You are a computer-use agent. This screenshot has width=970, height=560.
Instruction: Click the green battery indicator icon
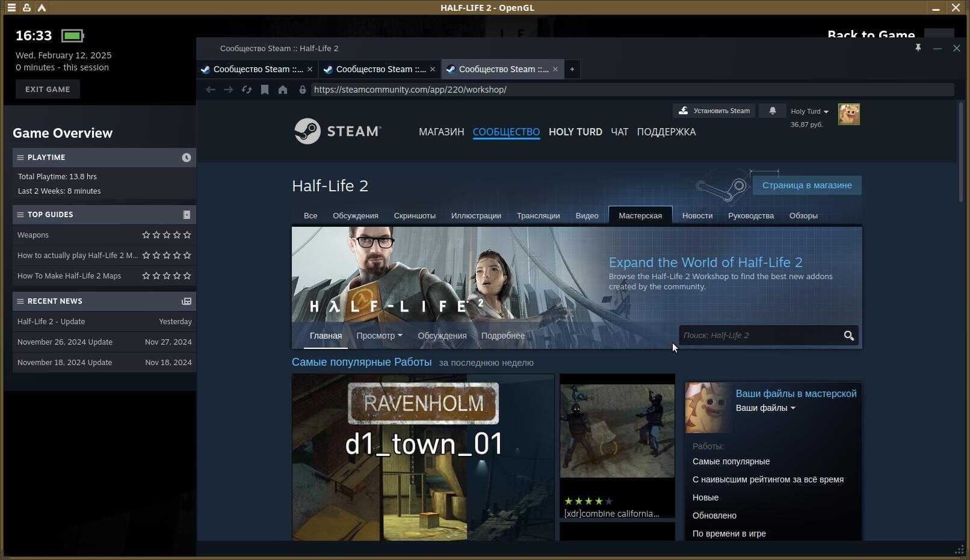pos(73,36)
